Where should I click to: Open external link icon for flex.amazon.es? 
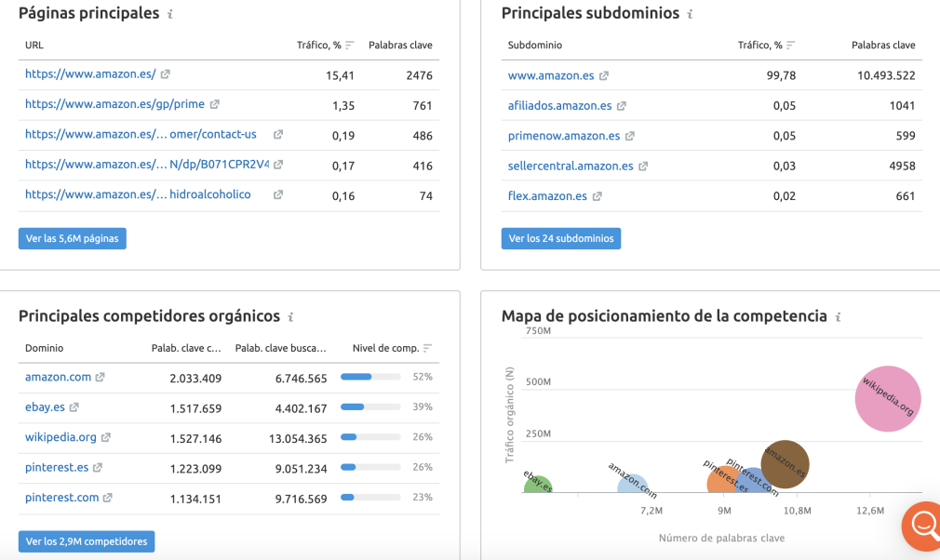[x=598, y=196]
